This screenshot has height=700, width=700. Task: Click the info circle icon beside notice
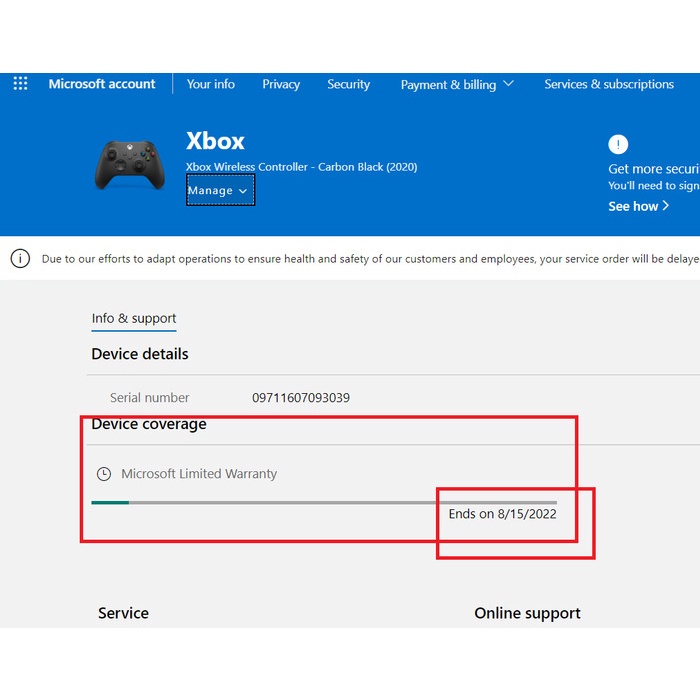pos(20,258)
